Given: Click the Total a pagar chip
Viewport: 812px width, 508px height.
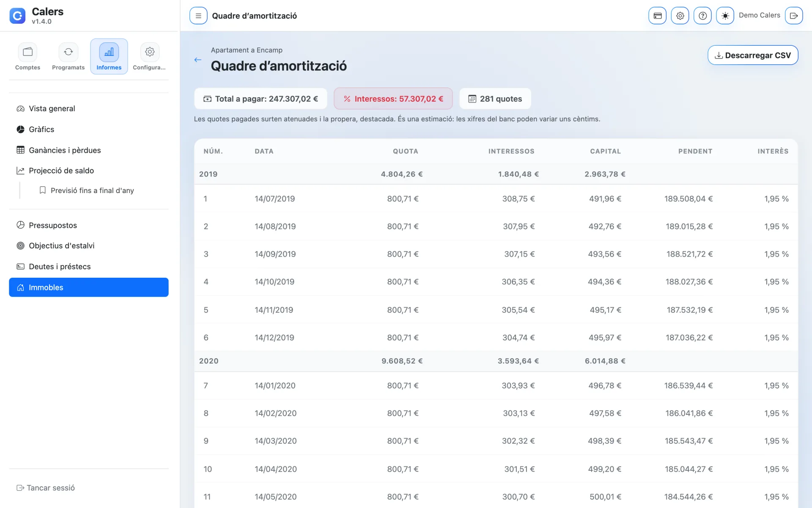Looking at the screenshot, I should pyautogui.click(x=261, y=99).
